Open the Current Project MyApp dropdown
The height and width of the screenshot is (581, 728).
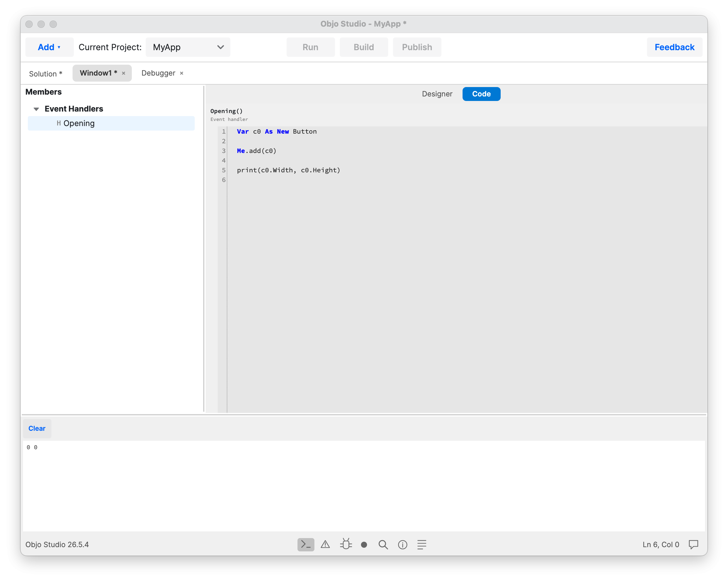188,47
